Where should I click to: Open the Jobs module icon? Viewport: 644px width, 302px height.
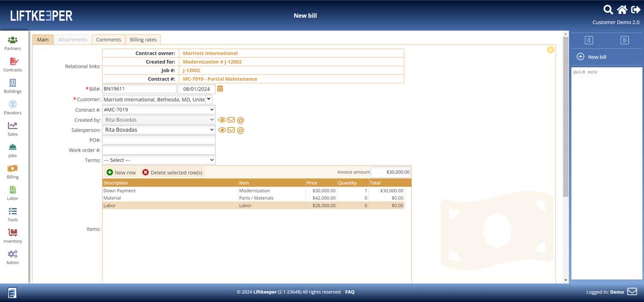pos(12,147)
